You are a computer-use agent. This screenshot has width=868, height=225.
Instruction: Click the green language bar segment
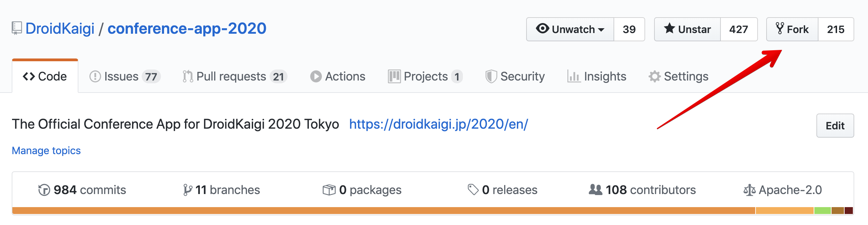[823, 211]
